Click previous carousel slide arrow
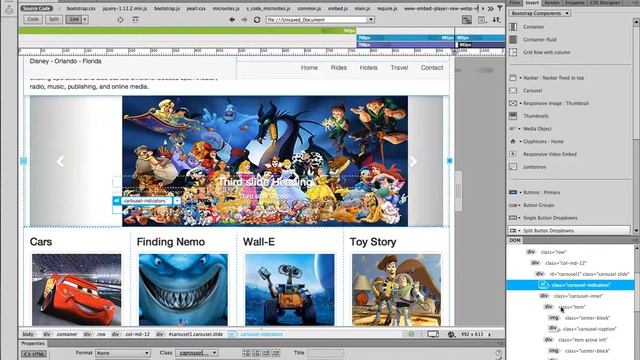The height and width of the screenshot is (360, 640). point(60,162)
